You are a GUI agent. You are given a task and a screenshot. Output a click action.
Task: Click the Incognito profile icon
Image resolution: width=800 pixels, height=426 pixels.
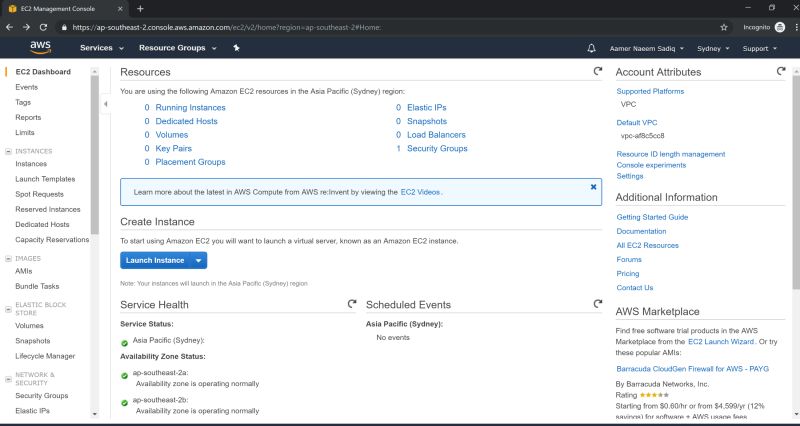(x=780, y=28)
